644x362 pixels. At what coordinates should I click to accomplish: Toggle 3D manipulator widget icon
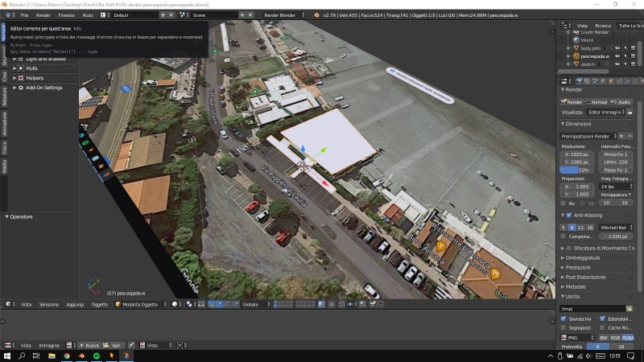212,304
